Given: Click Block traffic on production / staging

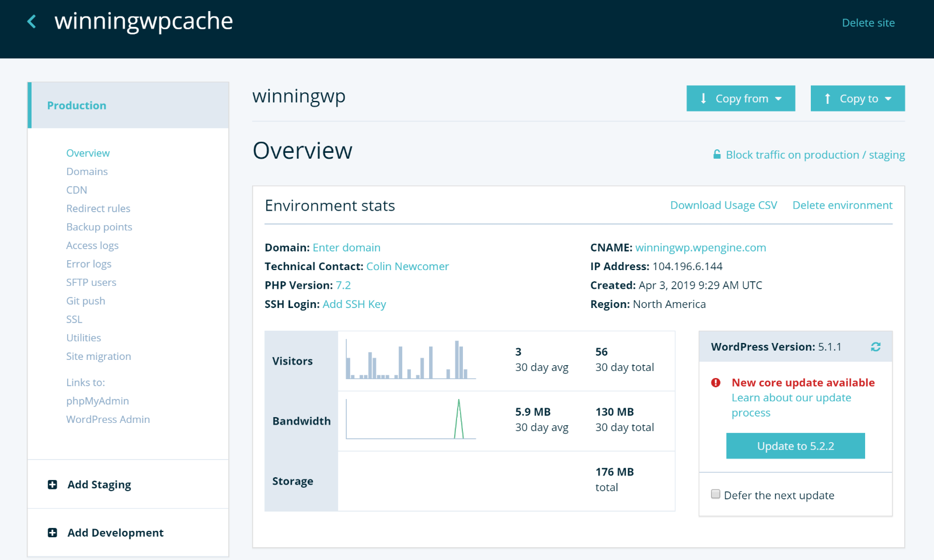Looking at the screenshot, I should pos(815,155).
